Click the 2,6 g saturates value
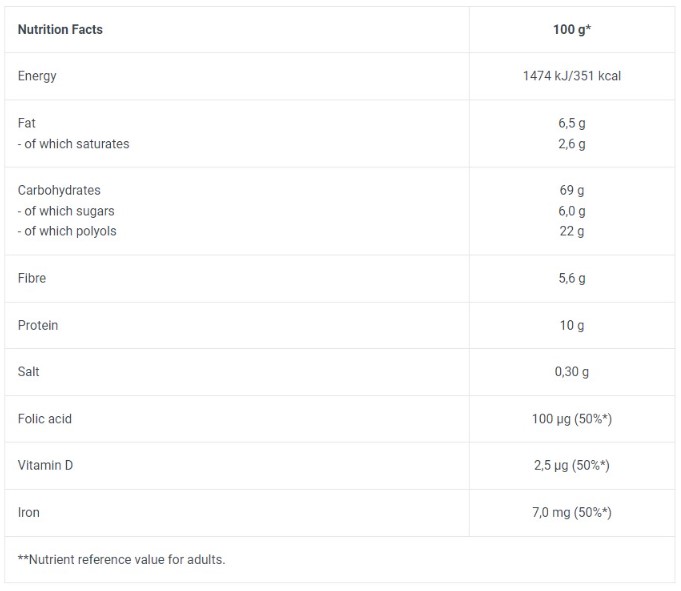The width and height of the screenshot is (681, 591). 571,144
